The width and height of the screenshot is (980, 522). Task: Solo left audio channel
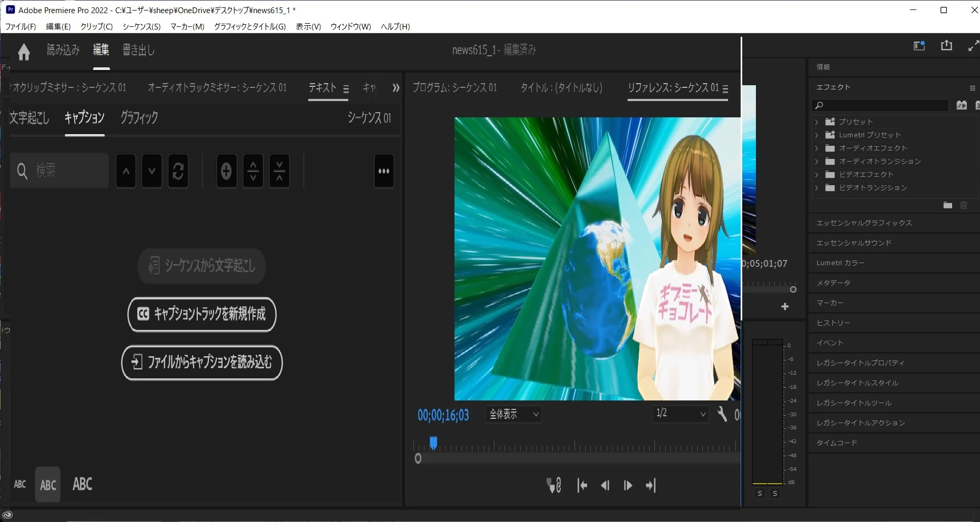point(760,494)
